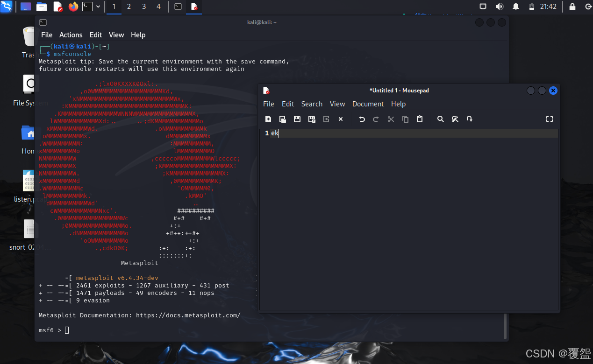
Task: Select the File System desktop icon
Action: pyautogui.click(x=30, y=90)
